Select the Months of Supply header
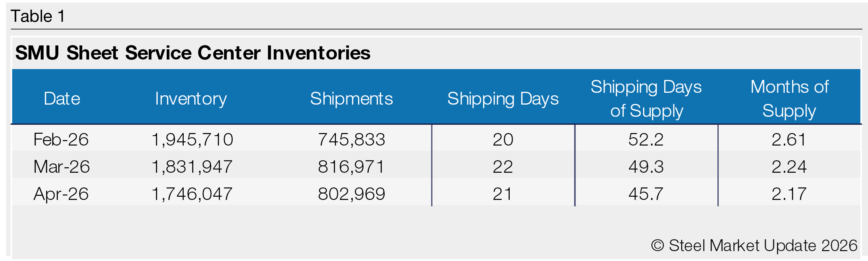The width and height of the screenshot is (868, 261). pyautogui.click(x=789, y=99)
